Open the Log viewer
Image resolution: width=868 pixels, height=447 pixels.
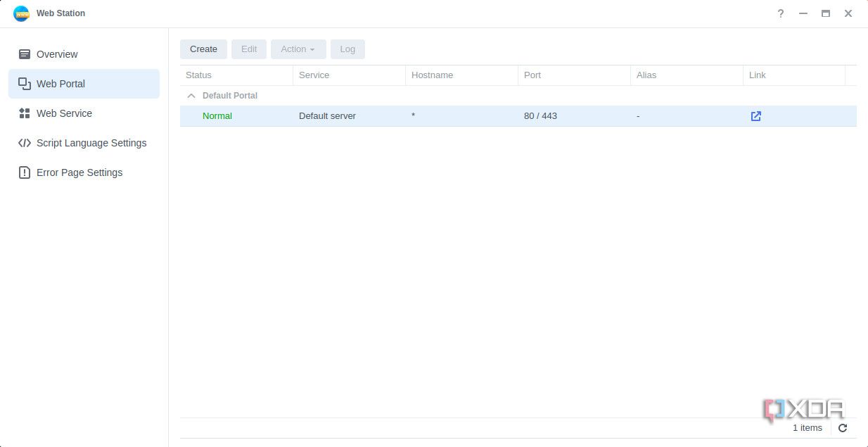347,49
